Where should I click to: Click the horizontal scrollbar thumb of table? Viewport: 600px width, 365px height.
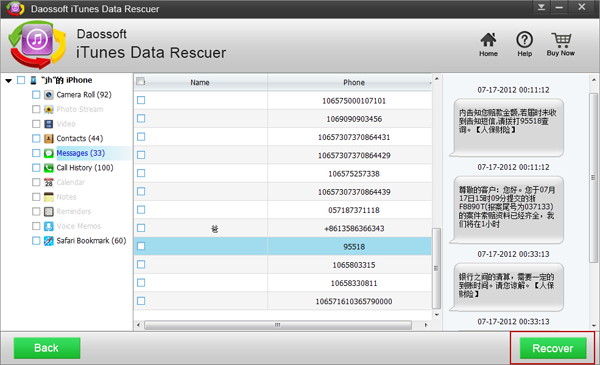pyautogui.click(x=278, y=325)
